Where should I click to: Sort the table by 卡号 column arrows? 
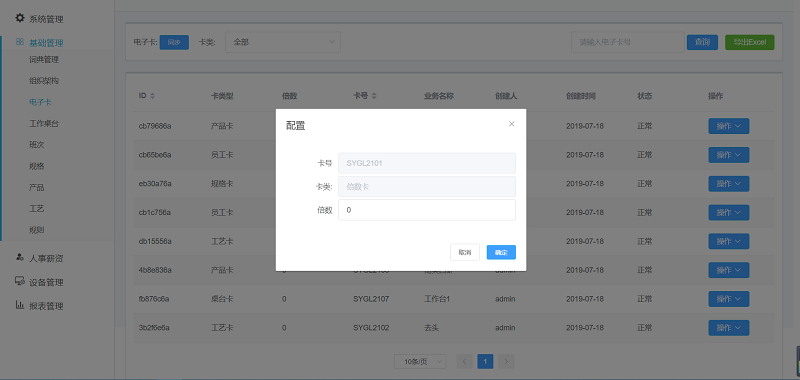374,96
